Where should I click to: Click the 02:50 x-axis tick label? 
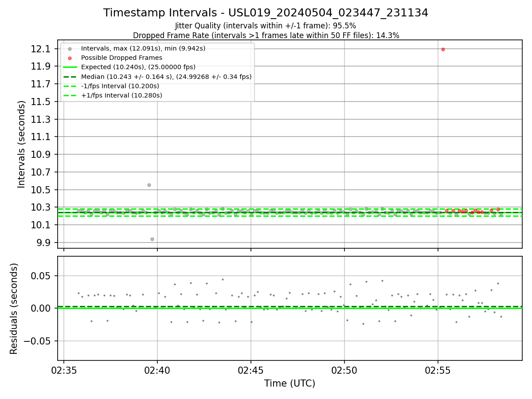(344, 370)
